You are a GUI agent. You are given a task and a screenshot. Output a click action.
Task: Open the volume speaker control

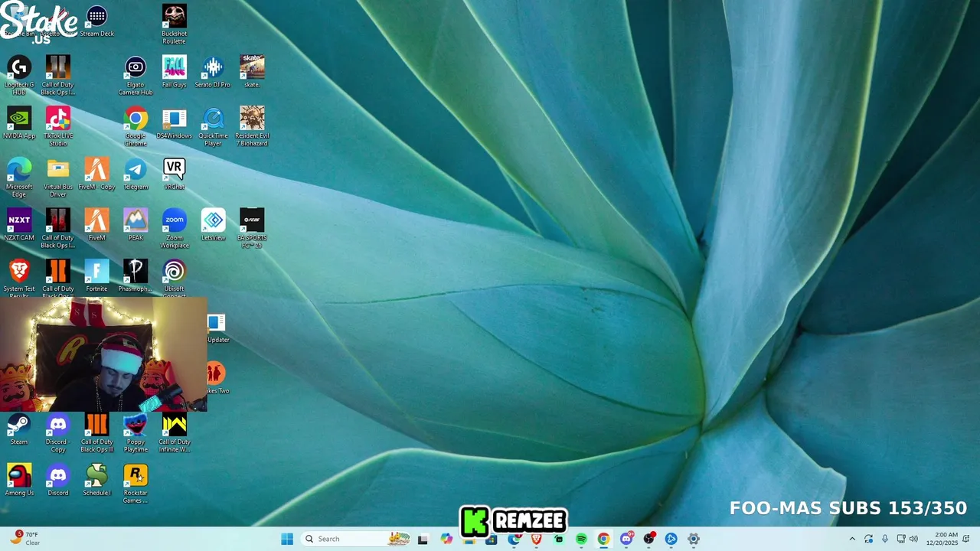[x=913, y=539]
